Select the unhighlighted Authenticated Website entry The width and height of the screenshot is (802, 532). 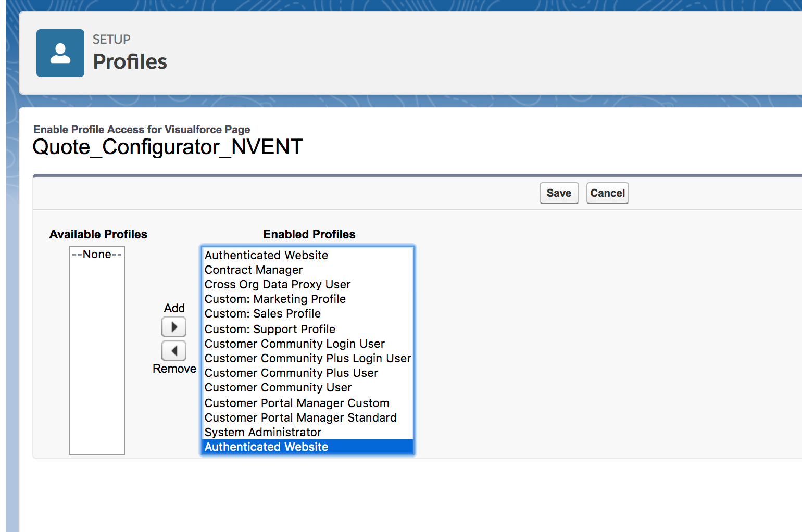pyautogui.click(x=266, y=256)
